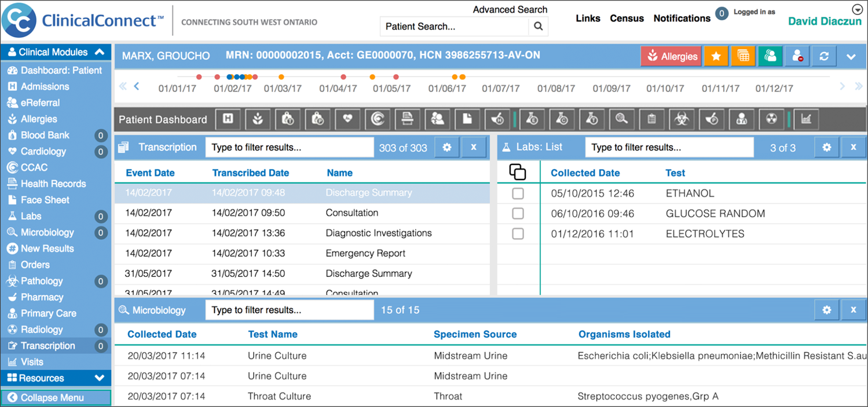Viewport: 868px width, 407px height.
Task: Click lab flask icon with C badge
Action: tap(562, 119)
